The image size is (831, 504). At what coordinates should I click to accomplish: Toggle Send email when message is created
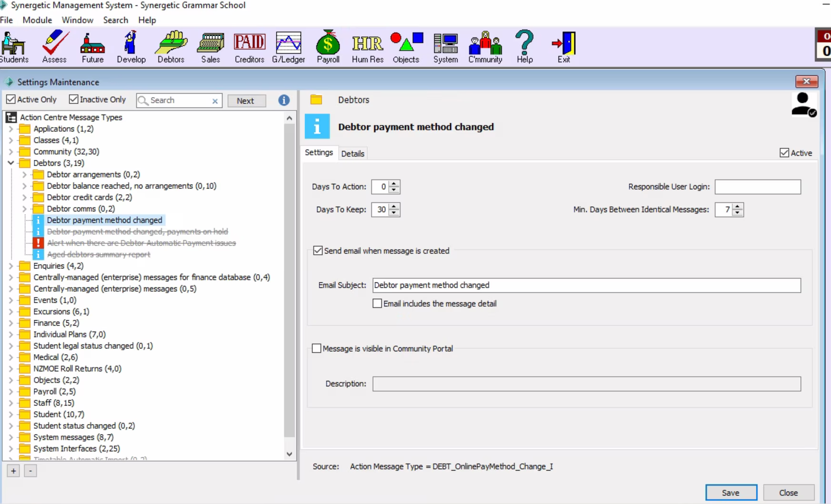pyautogui.click(x=318, y=250)
